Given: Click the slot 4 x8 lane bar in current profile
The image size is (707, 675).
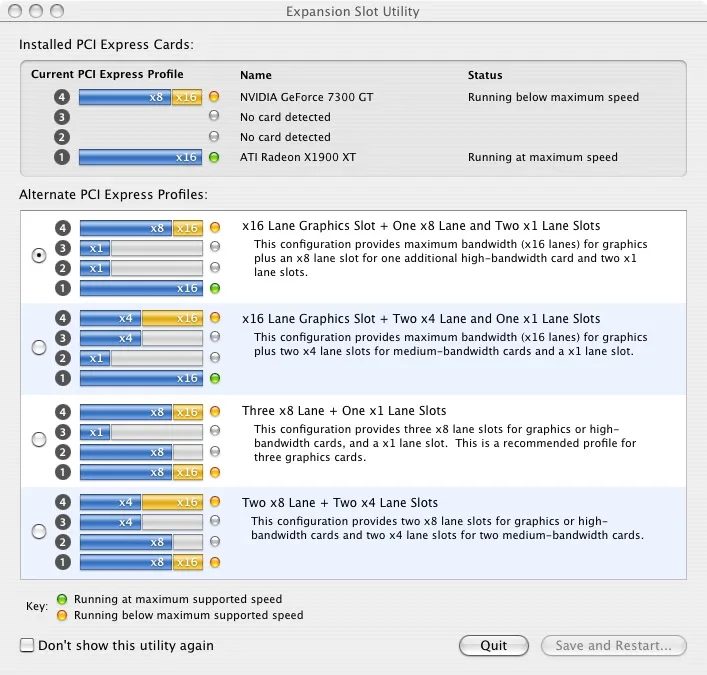Looking at the screenshot, I should tap(125, 97).
